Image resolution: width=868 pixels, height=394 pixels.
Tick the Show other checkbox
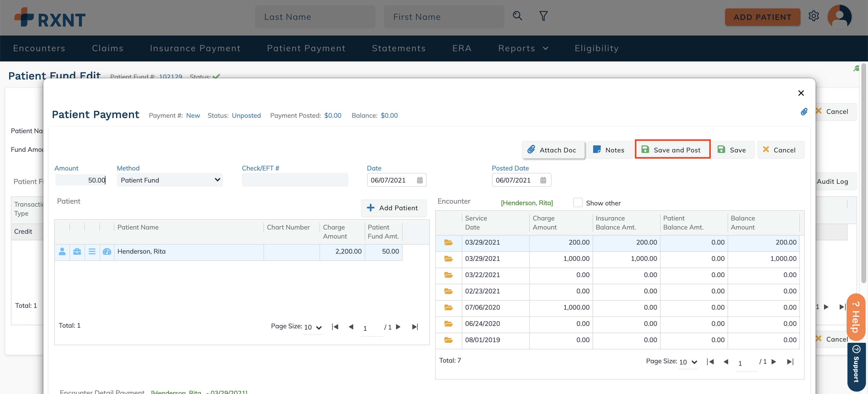[577, 203]
